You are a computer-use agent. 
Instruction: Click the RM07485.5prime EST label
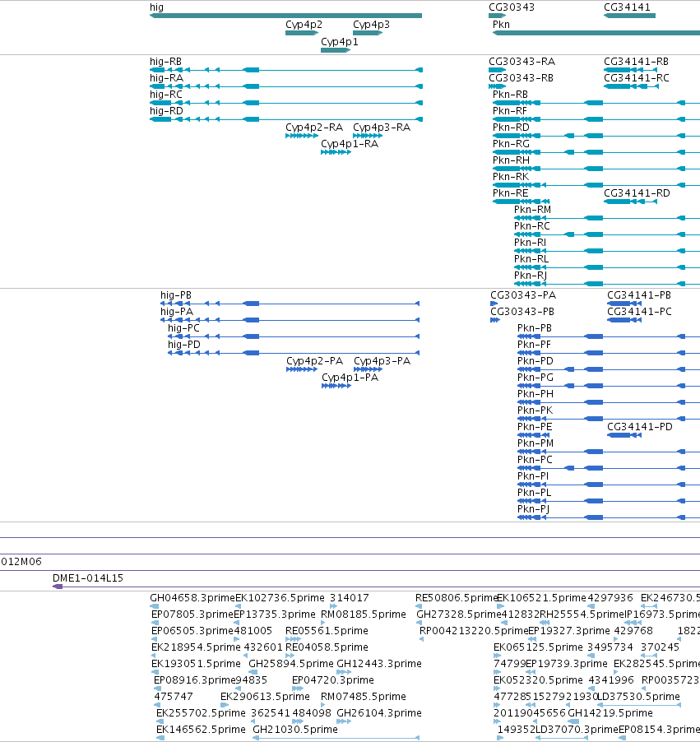364,697
